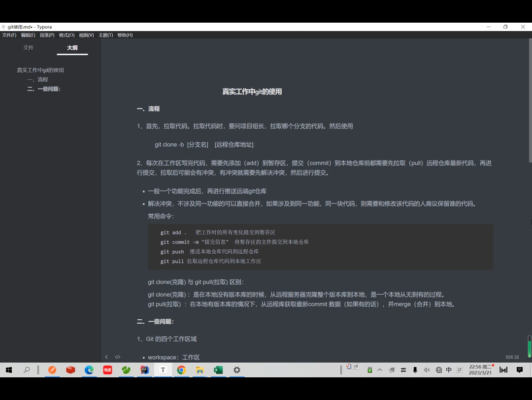
Task: Open the 段落(P) menu
Action: point(47,35)
